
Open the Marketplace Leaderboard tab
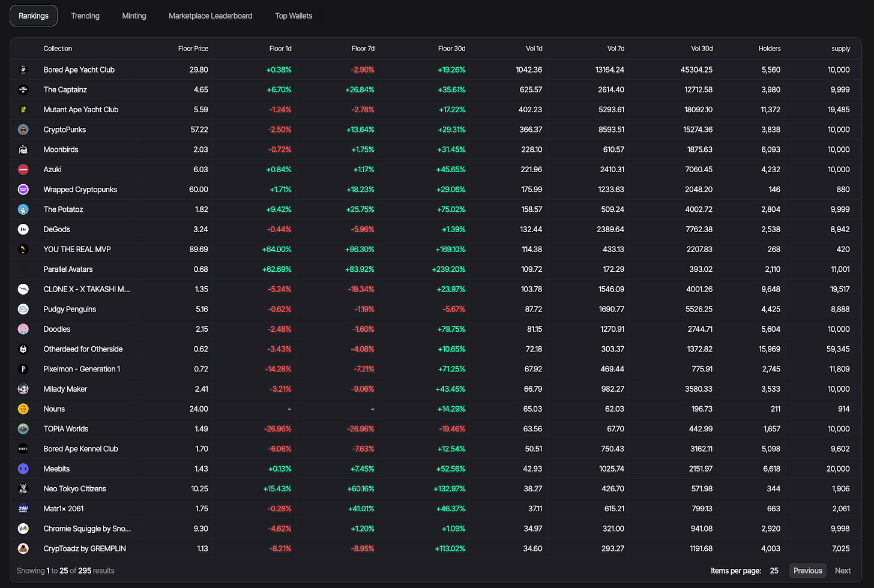(211, 16)
